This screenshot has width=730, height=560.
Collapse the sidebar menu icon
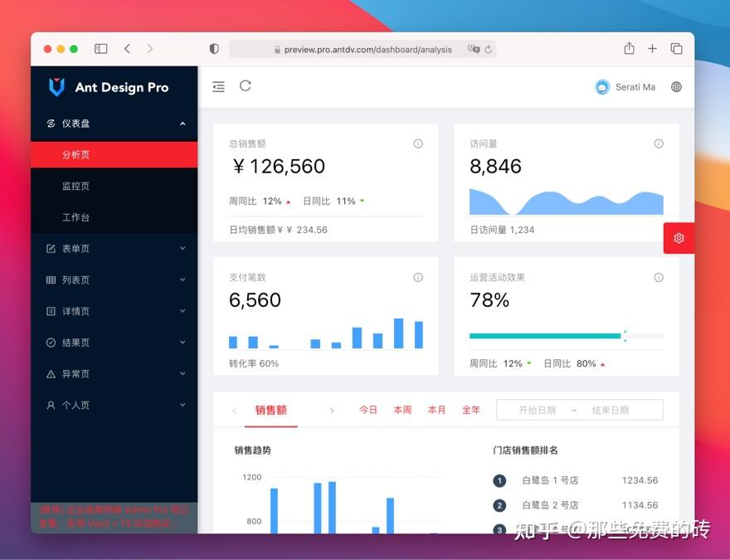point(218,86)
